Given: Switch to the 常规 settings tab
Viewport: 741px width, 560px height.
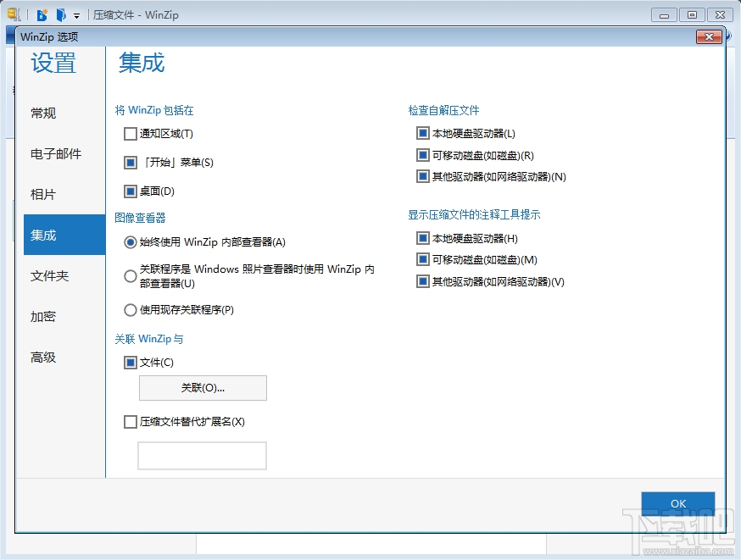Looking at the screenshot, I should pos(43,113).
